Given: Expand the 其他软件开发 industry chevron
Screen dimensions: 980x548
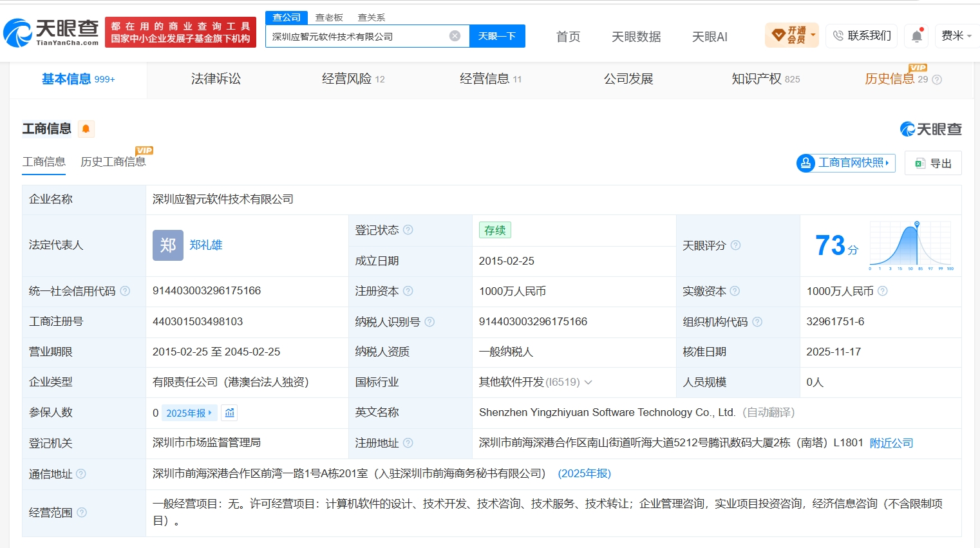Looking at the screenshot, I should (x=588, y=383).
